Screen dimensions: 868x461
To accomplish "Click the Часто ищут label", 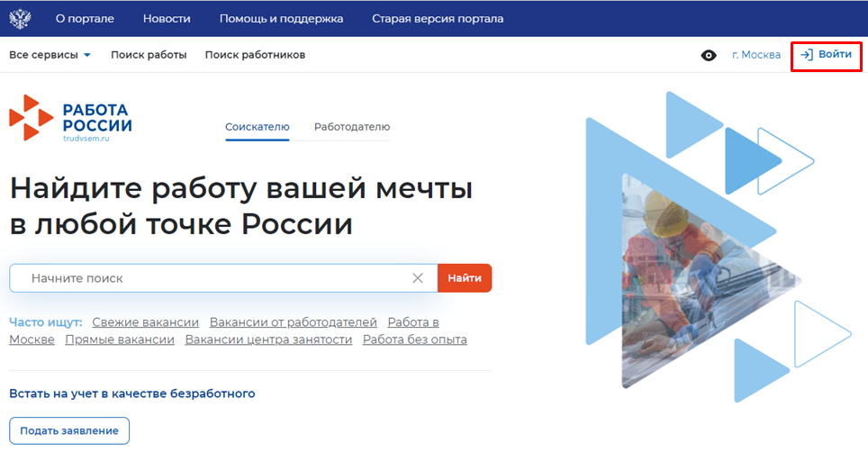I will point(46,322).
